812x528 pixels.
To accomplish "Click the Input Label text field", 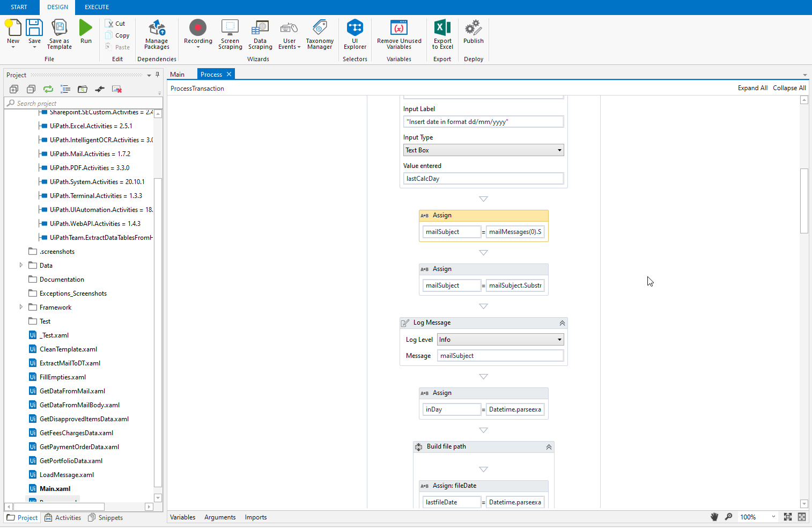I will [x=483, y=122].
